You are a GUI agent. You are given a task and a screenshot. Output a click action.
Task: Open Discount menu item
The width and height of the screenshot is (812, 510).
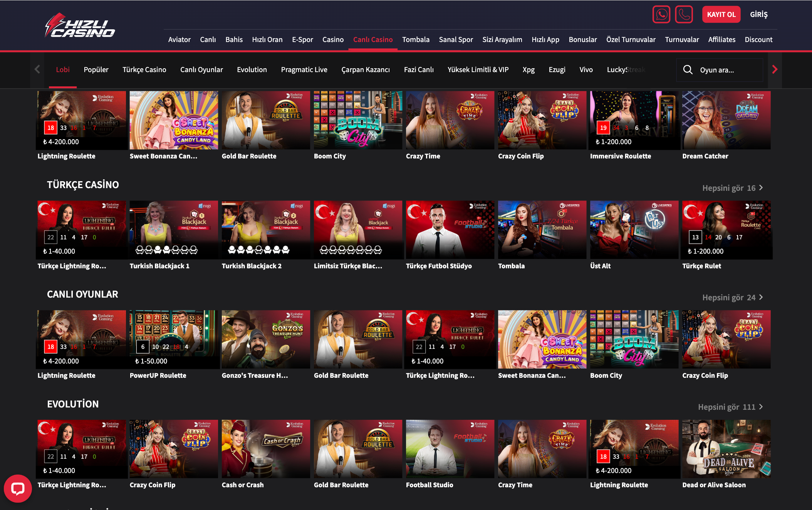click(758, 40)
